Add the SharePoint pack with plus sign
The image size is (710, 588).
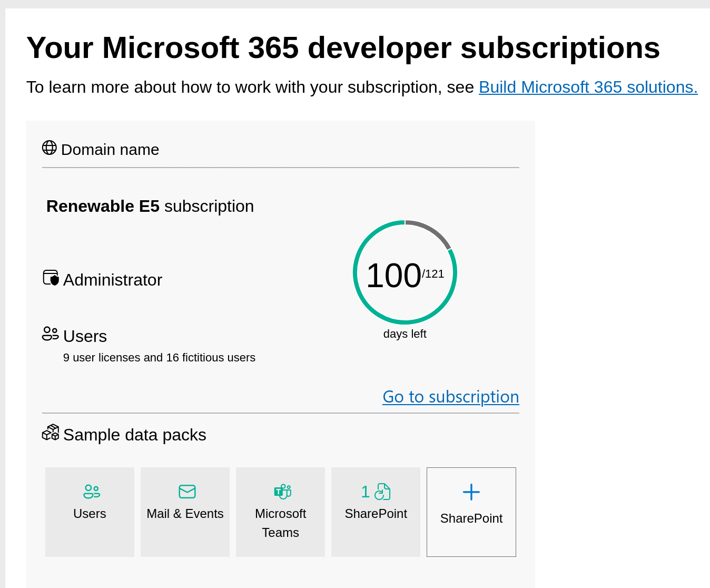tap(471, 512)
